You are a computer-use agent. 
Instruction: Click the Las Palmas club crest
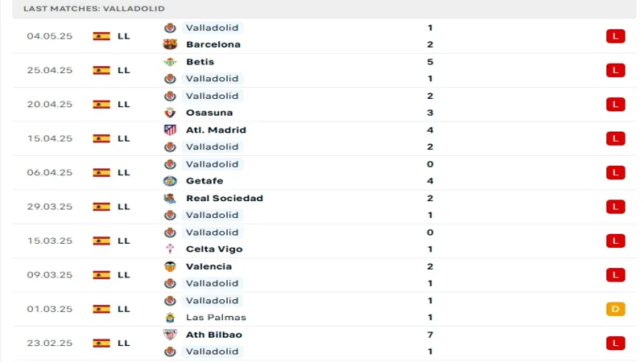click(169, 318)
